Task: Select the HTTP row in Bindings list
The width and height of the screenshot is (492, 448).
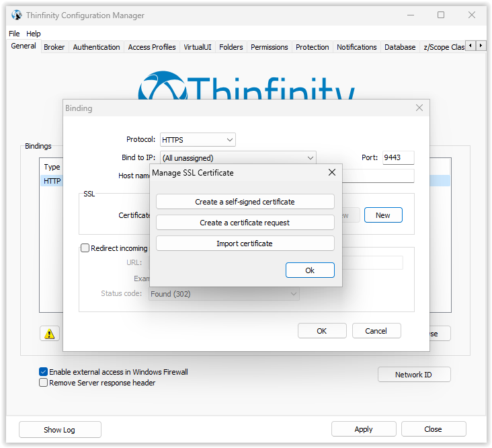Action: 52,181
